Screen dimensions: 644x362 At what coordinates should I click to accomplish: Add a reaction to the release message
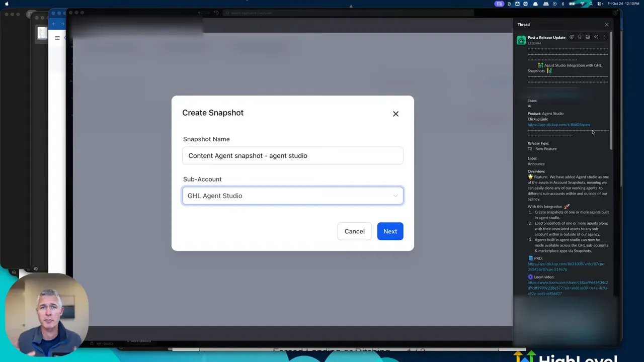(x=572, y=37)
